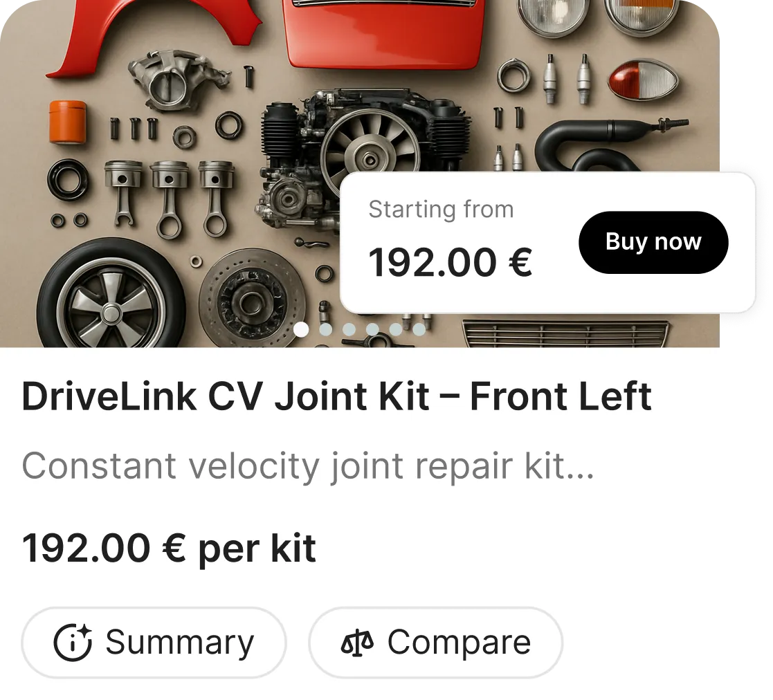773x700 pixels.
Task: Click the 192.00 € price in popup card
Action: click(450, 263)
